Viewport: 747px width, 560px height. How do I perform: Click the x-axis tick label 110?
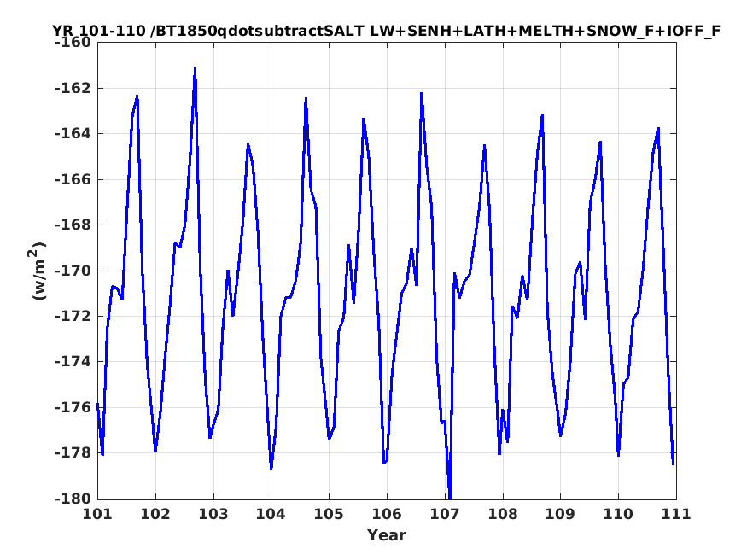tap(618, 514)
